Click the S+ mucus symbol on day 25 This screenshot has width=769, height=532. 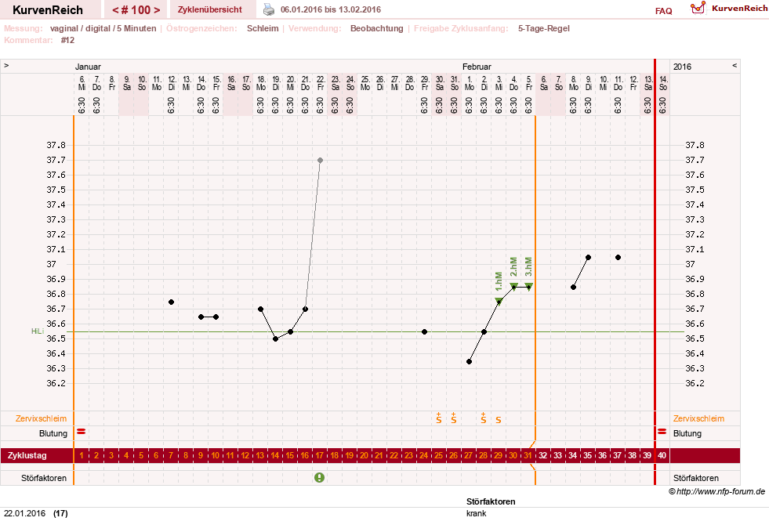[x=439, y=418]
